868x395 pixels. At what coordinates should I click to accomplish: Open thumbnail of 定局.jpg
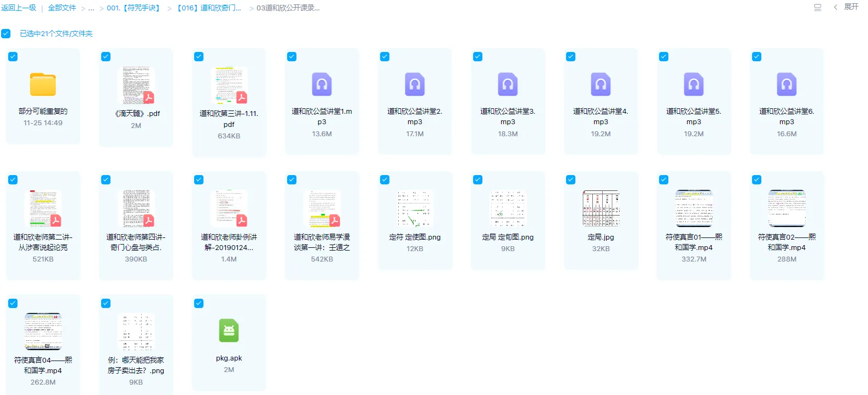[601, 208]
